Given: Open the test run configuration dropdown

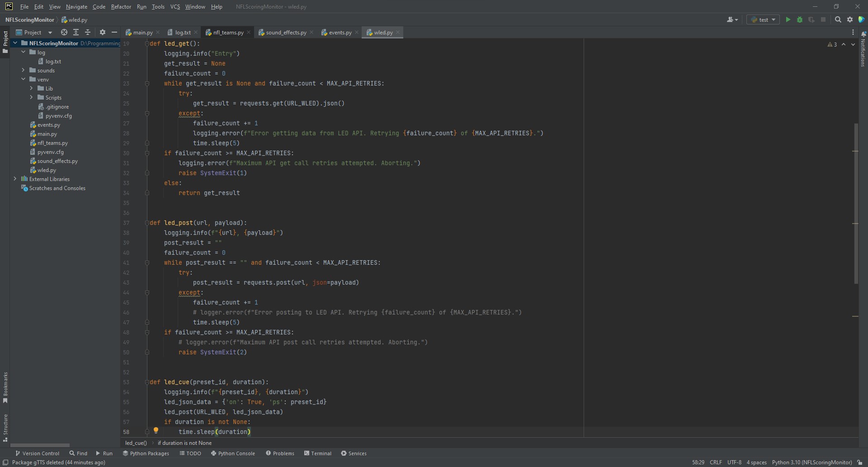Looking at the screenshot, I should tap(764, 19).
